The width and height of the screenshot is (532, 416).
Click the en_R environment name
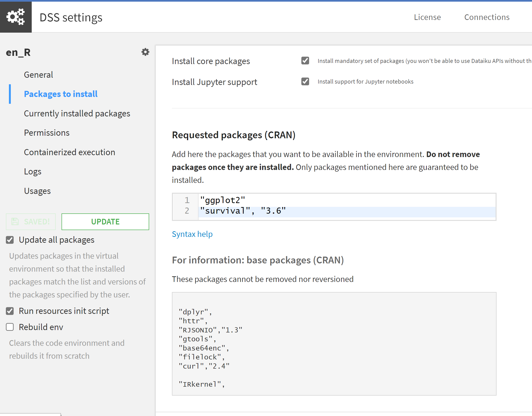(18, 52)
